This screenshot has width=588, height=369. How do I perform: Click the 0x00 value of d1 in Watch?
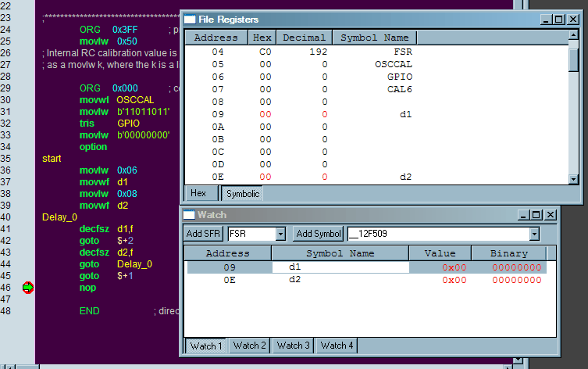pos(454,267)
